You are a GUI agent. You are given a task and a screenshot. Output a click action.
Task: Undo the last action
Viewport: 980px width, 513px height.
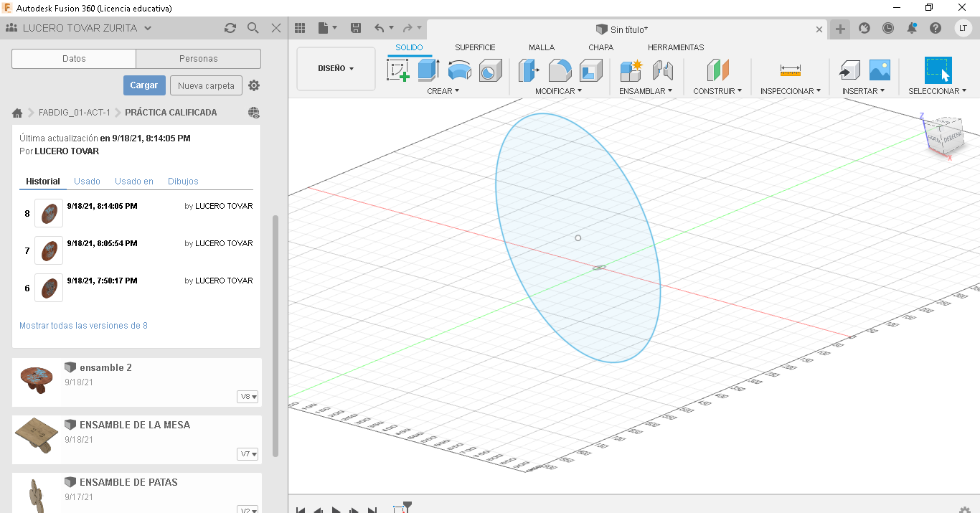(x=380, y=28)
